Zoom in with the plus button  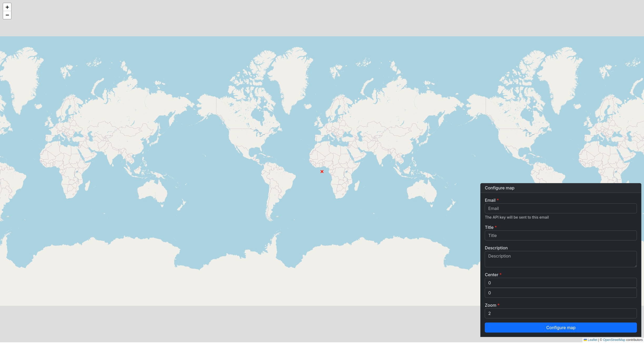point(7,7)
